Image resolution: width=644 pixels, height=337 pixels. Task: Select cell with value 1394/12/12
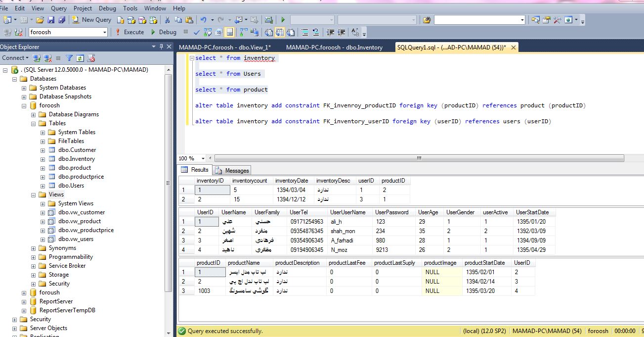pos(293,199)
